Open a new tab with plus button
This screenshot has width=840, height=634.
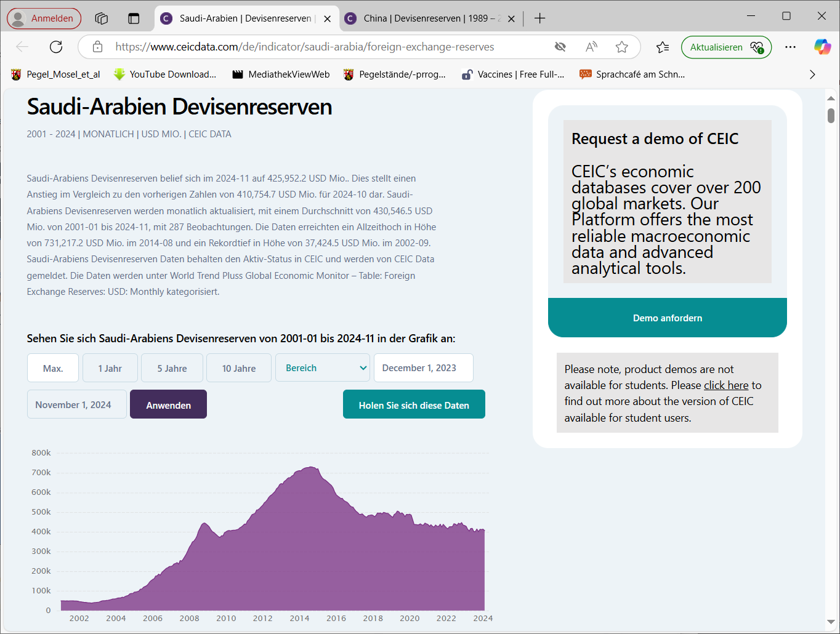540,18
